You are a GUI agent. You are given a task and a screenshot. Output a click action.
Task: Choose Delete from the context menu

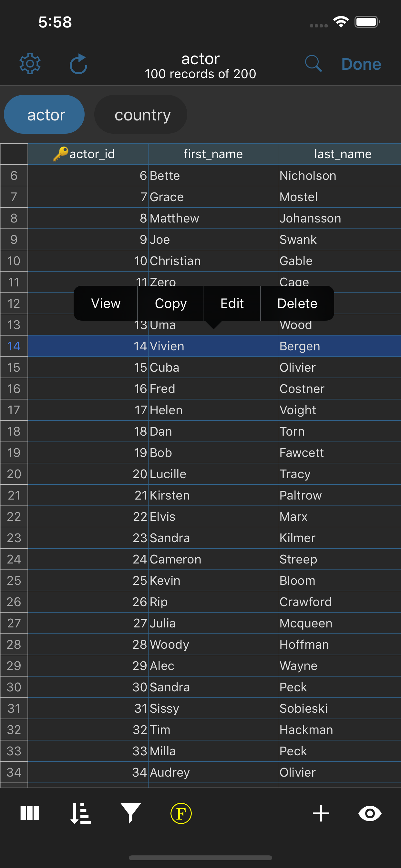click(297, 303)
